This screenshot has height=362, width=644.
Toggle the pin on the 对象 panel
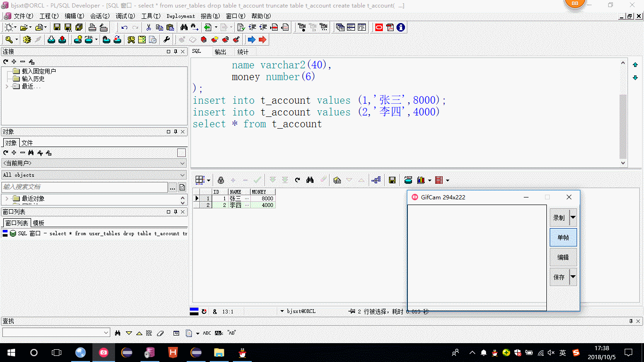pos(175,132)
